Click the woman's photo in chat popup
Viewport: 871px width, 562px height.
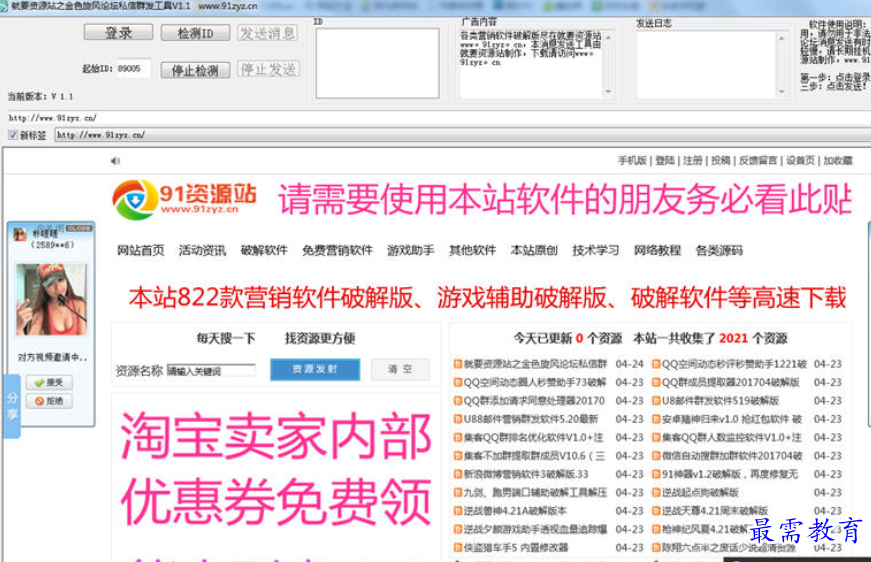coord(51,300)
